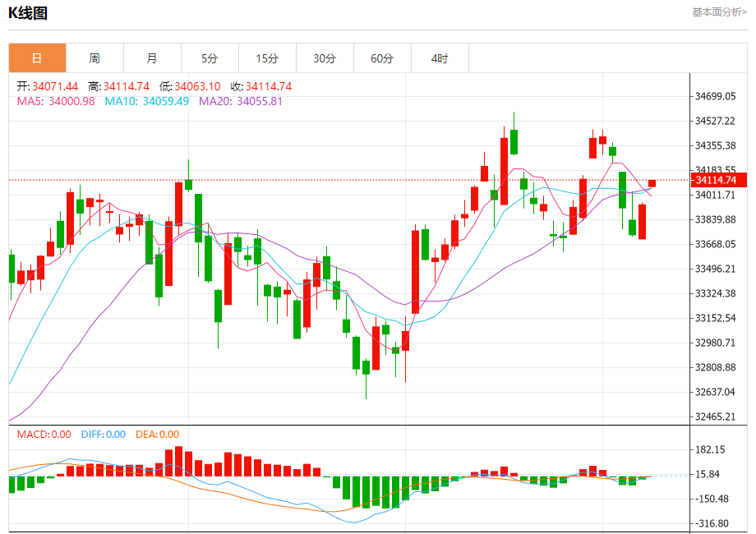
Task: Open the 基本面分析 link
Action: [719, 12]
